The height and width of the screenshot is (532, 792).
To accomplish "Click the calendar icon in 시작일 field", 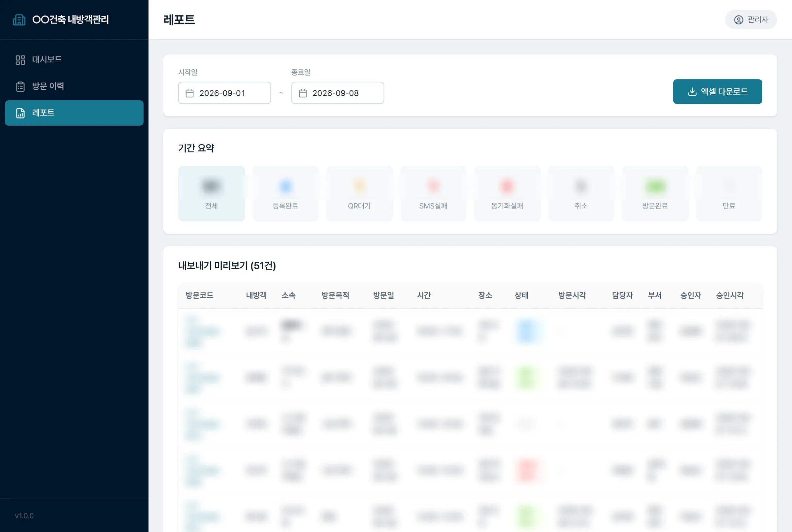I will click(x=190, y=93).
